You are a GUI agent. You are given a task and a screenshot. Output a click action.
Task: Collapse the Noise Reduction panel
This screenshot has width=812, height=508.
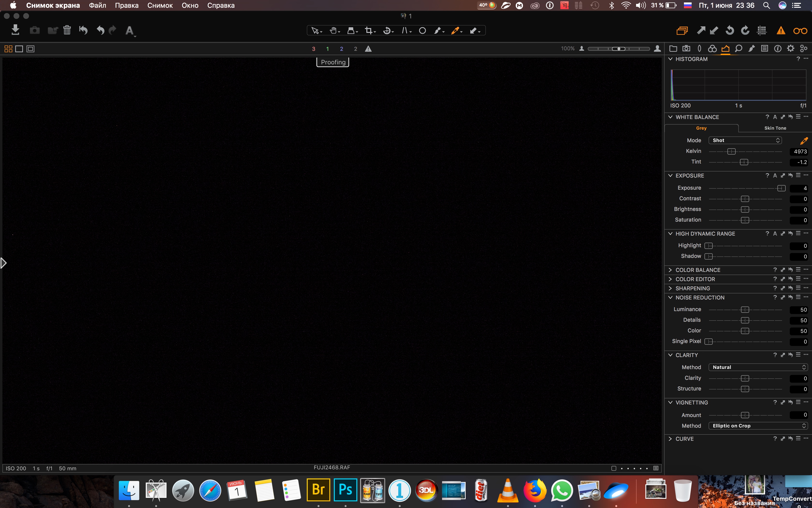tap(670, 297)
